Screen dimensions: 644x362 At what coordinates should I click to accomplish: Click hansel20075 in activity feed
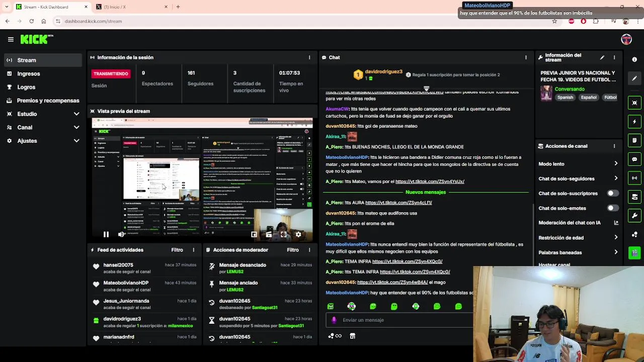tap(118, 265)
